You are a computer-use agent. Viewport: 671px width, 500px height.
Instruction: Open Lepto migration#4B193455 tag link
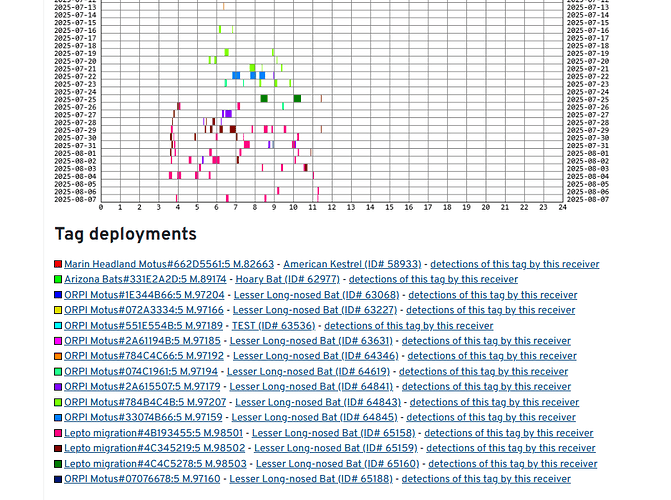coord(153,433)
